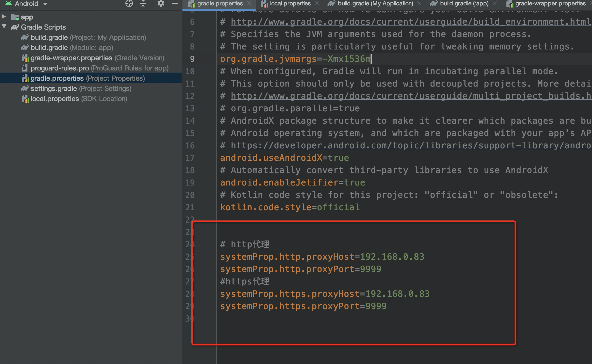Click the commented org.gradle.parallel=true line

(290, 108)
